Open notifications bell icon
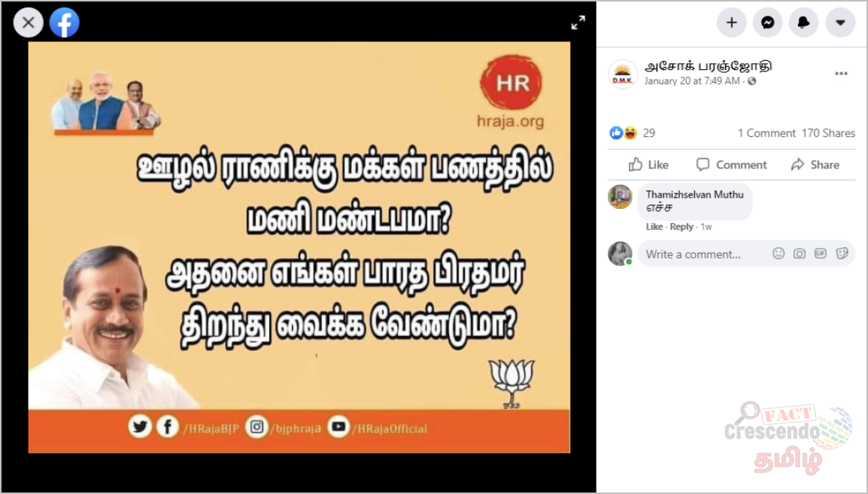Viewport: 868px width, 494px height. [x=803, y=23]
